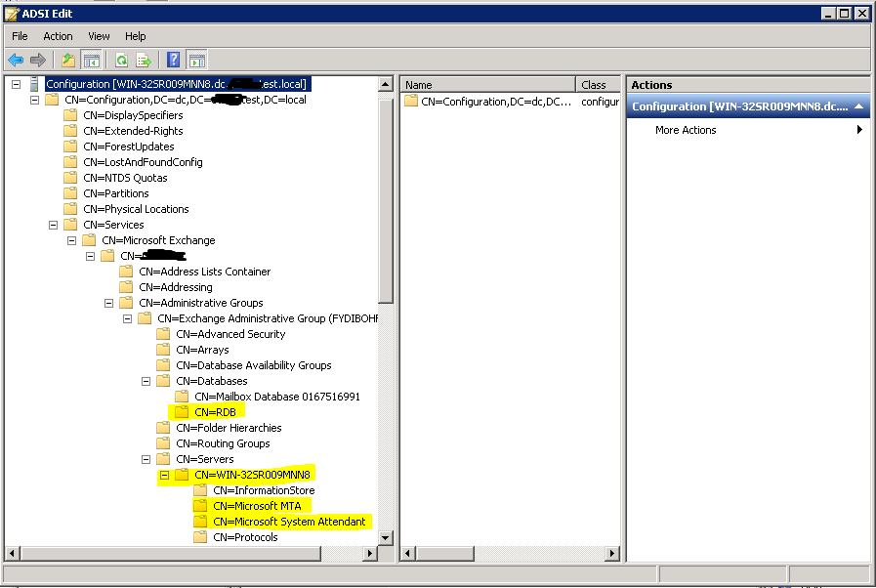The width and height of the screenshot is (876, 588).
Task: Open the Action menu
Action: (x=58, y=36)
